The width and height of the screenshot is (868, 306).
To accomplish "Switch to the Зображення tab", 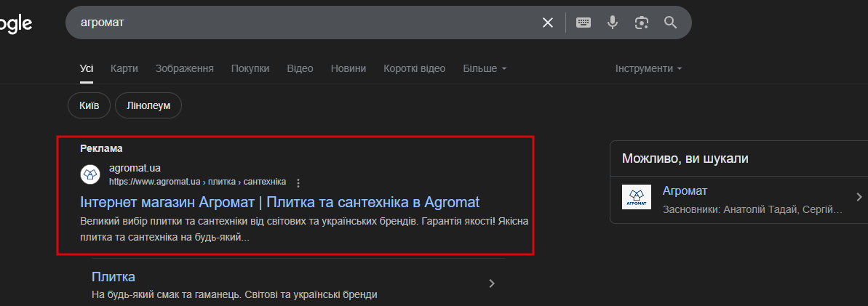I will coord(184,68).
